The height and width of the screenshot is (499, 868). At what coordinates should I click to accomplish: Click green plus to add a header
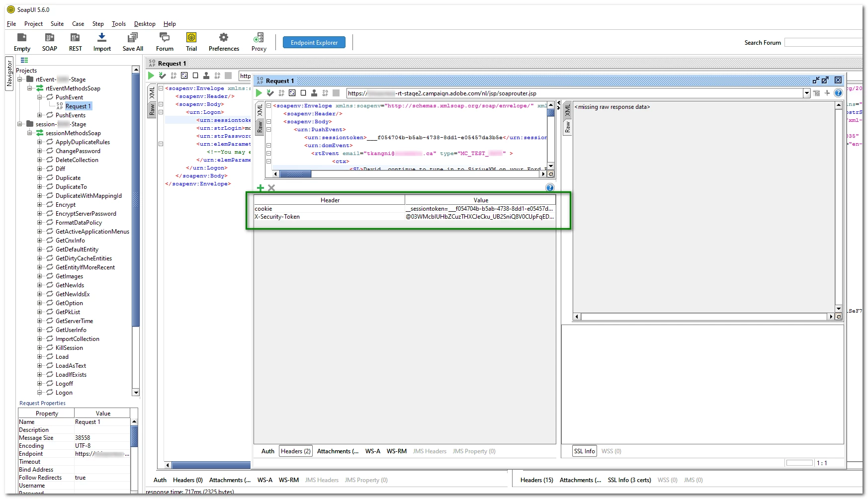click(x=260, y=188)
